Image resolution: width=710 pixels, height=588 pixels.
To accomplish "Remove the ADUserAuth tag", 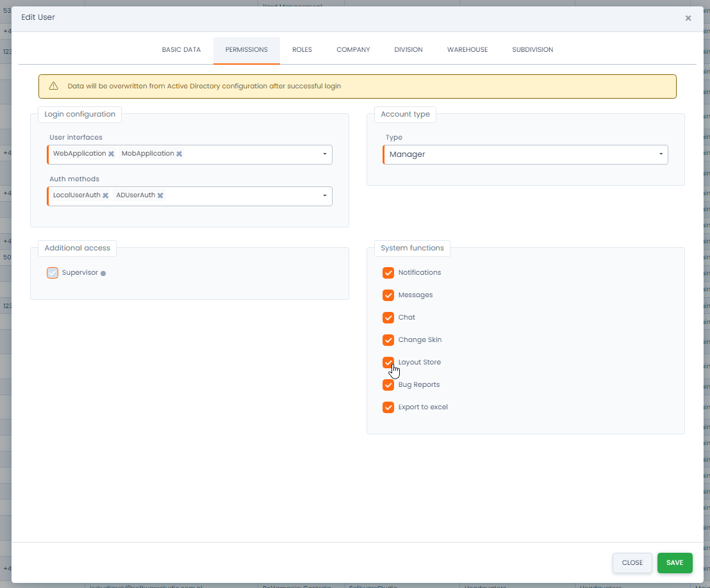I will (x=161, y=195).
